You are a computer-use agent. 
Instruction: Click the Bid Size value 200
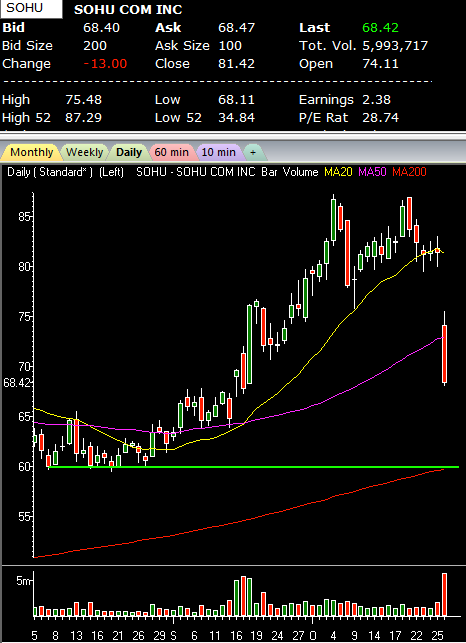pos(95,46)
